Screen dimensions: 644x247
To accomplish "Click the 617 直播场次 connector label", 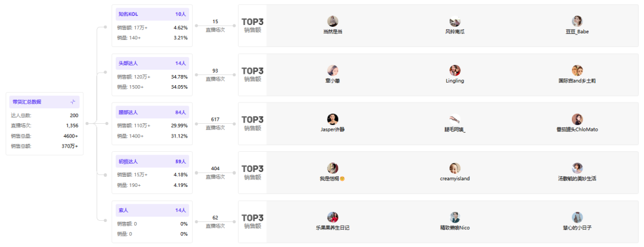I will pyautogui.click(x=215, y=123).
